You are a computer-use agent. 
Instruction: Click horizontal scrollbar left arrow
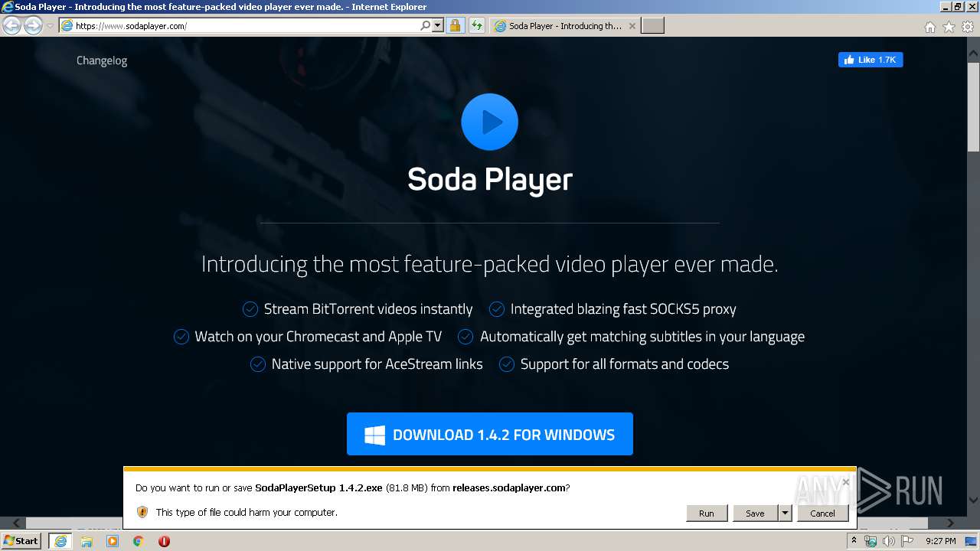click(x=17, y=523)
